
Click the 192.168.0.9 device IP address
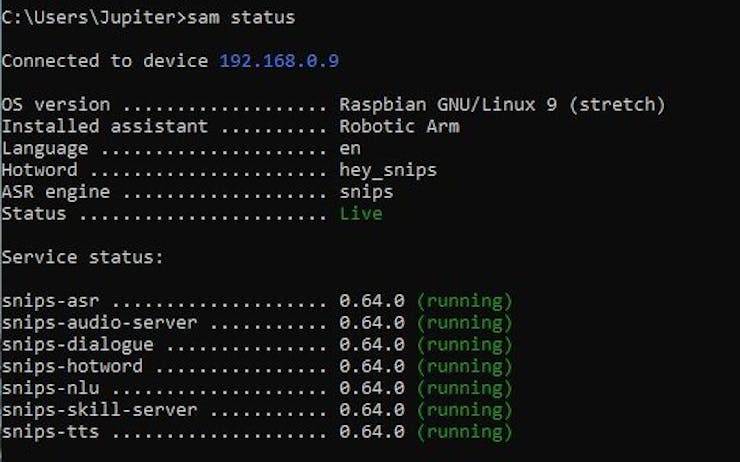[279, 61]
